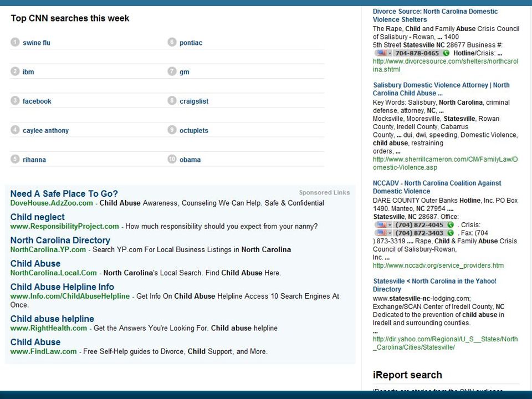The width and height of the screenshot is (532, 399).
Task: Click the number 5 badge beside rihanna
Action: (15, 159)
